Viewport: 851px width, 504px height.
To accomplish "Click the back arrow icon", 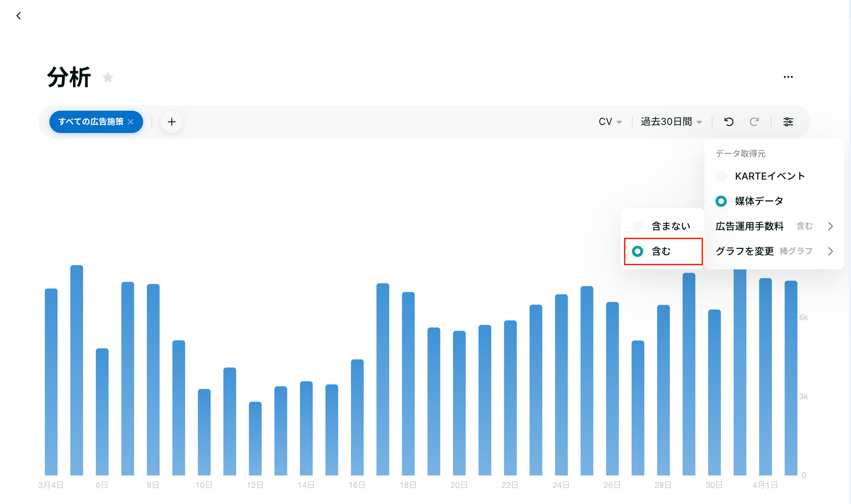I will (x=18, y=16).
